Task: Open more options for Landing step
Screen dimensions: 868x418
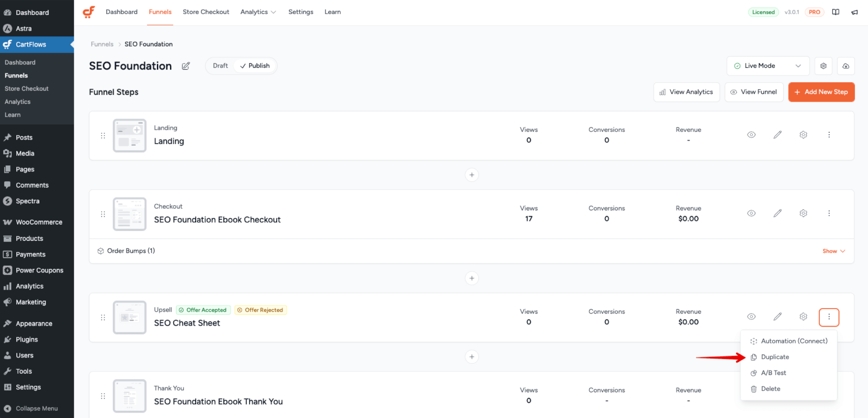Action: click(829, 135)
